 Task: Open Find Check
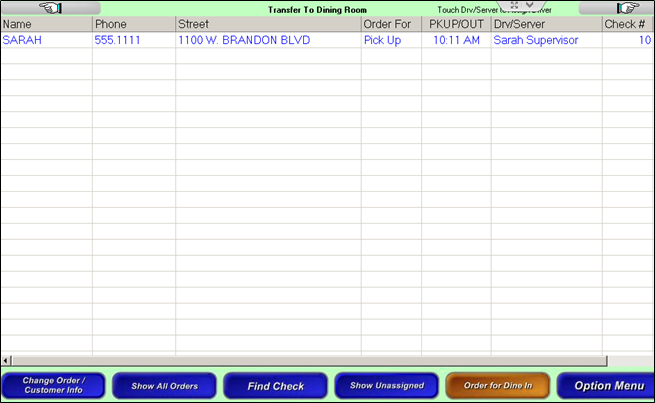click(x=275, y=386)
